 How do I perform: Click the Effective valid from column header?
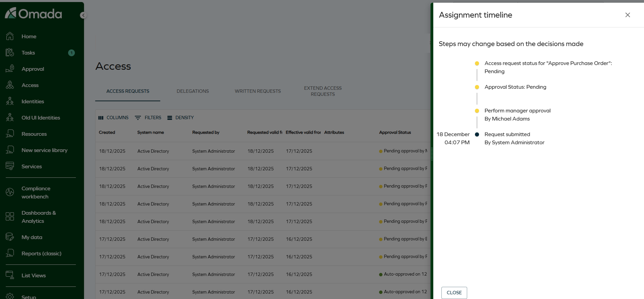pyautogui.click(x=303, y=132)
